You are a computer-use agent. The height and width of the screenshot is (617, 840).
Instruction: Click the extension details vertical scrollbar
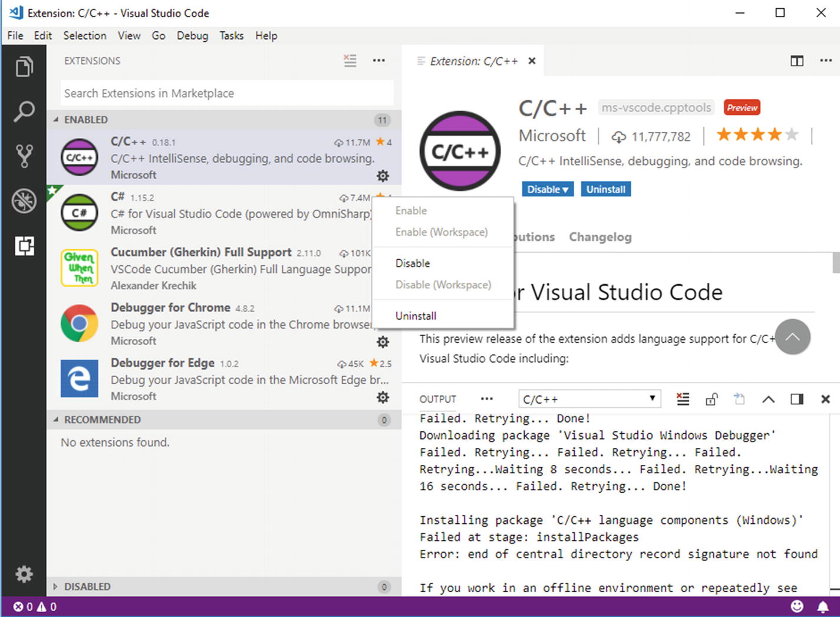tap(835, 263)
